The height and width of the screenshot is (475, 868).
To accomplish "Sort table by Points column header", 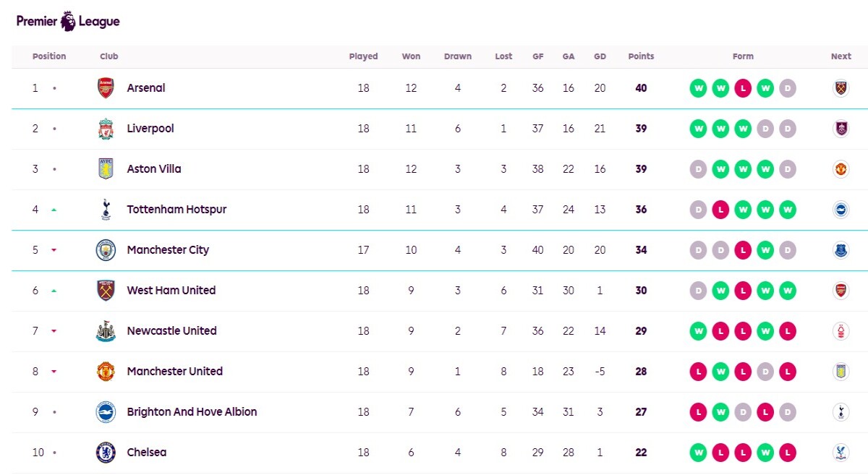I will coord(641,56).
